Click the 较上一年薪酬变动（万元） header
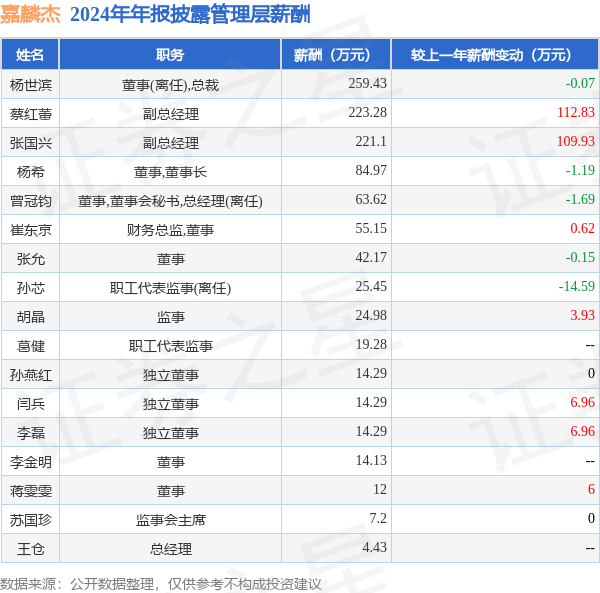 pos(495,54)
